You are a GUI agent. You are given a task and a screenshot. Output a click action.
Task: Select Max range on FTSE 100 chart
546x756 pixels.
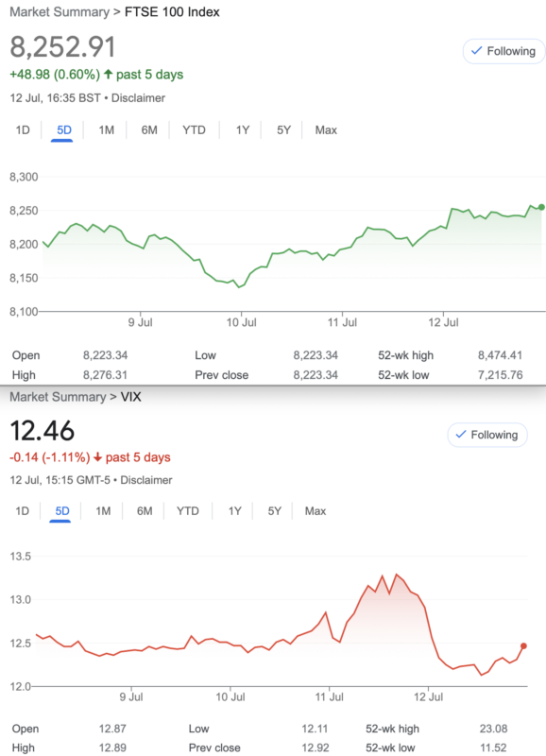tap(326, 130)
